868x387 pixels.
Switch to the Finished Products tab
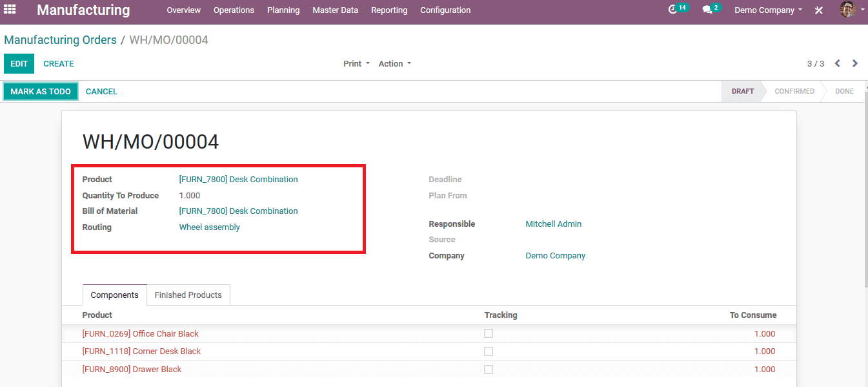point(188,295)
